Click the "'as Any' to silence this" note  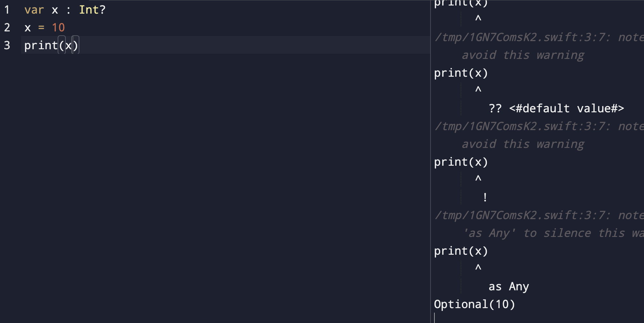(x=553, y=233)
